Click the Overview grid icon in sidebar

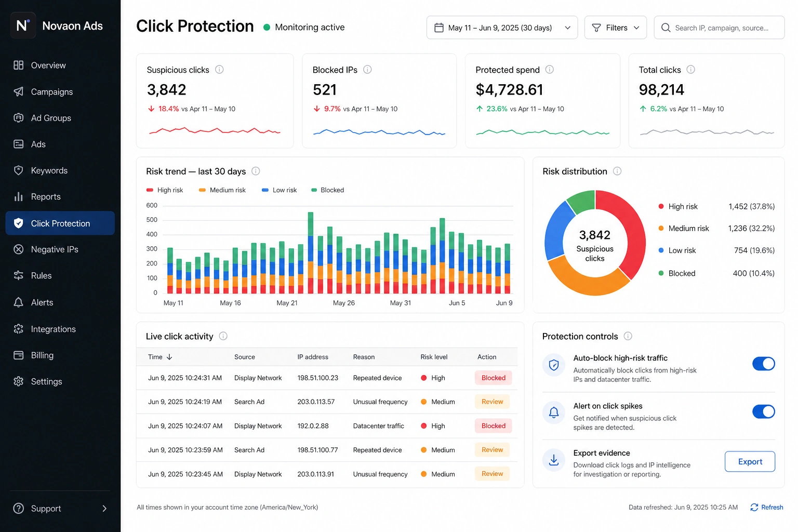coord(19,65)
